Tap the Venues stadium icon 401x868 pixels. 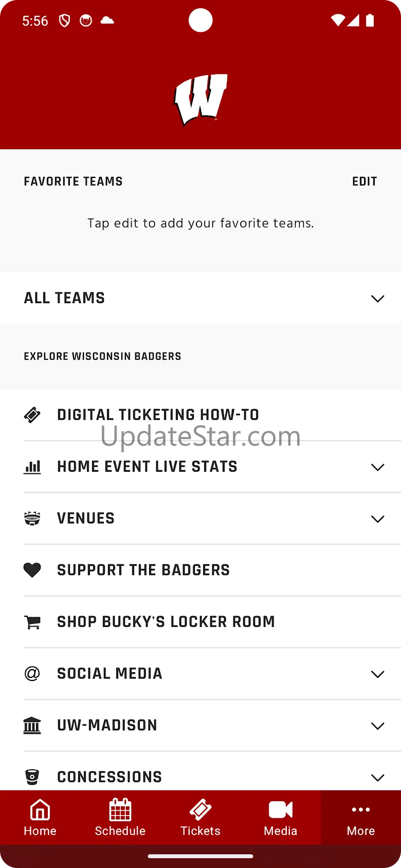click(x=32, y=519)
